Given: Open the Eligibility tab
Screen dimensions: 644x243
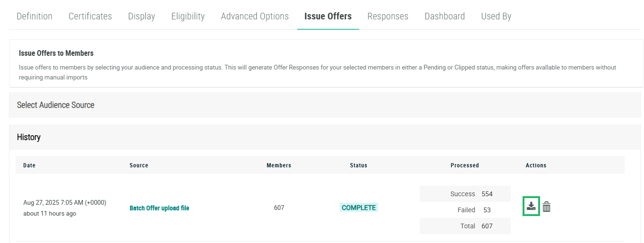Looking at the screenshot, I should pos(188,16).
